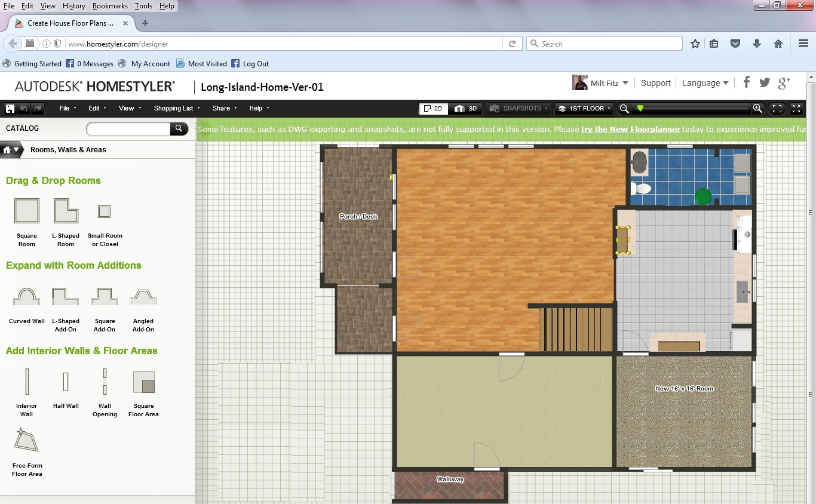This screenshot has height=504, width=816.
Task: Open the Google Plus icon in header
Action: tap(784, 83)
